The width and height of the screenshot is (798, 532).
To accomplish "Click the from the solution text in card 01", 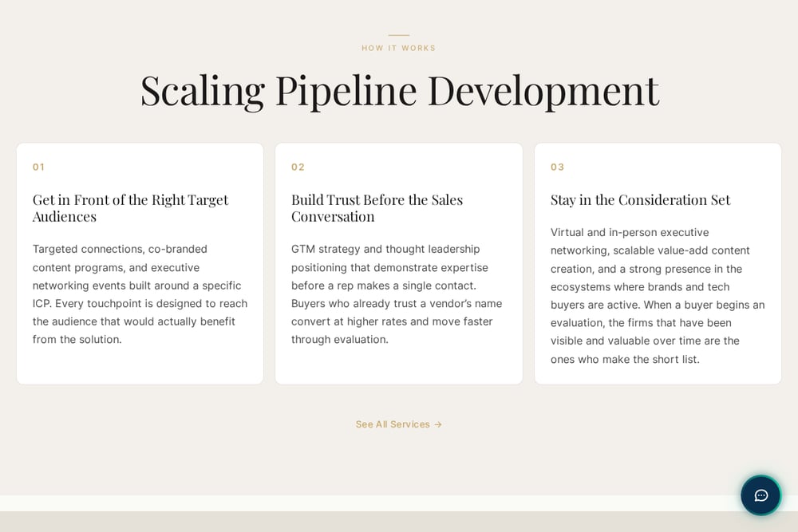I will [77, 339].
